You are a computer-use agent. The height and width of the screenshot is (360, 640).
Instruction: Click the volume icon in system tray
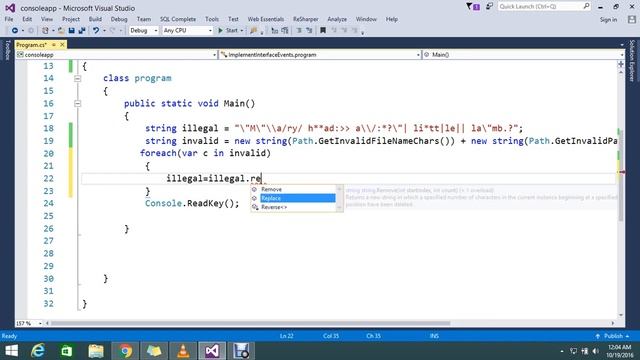click(x=596, y=351)
